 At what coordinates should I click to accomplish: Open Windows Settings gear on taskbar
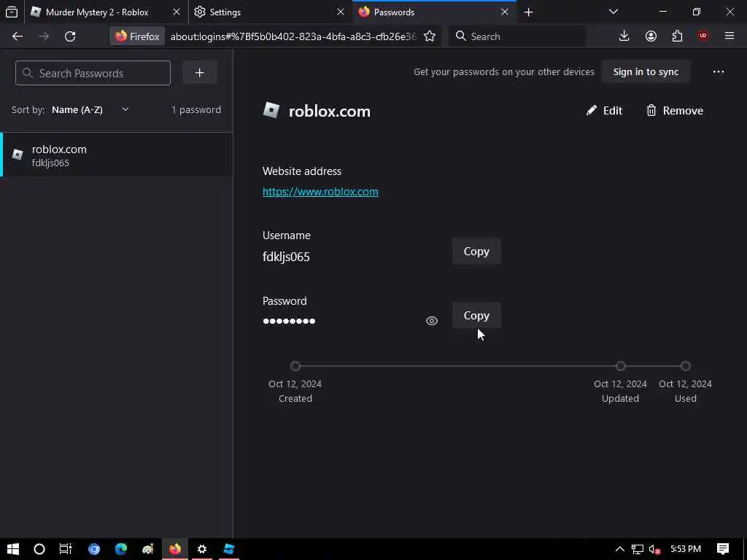(202, 549)
